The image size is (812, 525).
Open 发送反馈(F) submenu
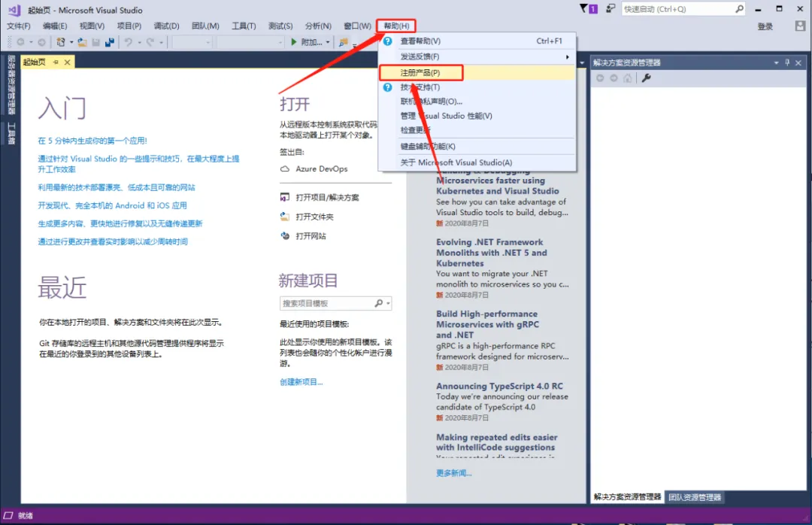477,56
